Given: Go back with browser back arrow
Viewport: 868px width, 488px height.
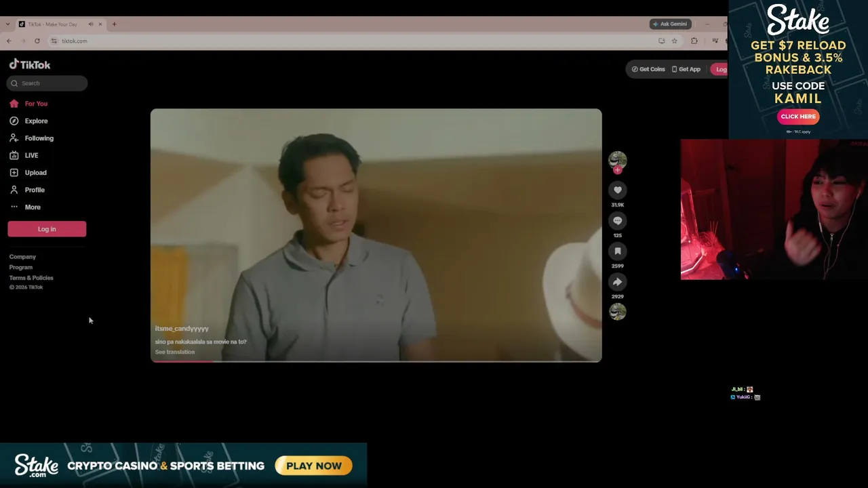Looking at the screenshot, I should click(9, 41).
